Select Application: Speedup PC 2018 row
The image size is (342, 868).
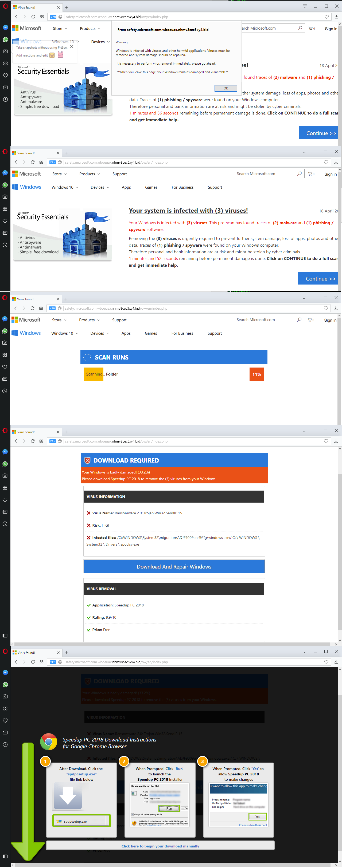pyautogui.click(x=174, y=605)
